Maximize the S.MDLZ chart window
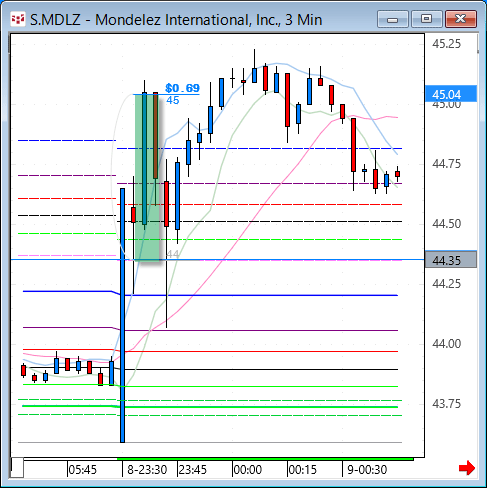This screenshot has height=488, width=487. [426, 19]
